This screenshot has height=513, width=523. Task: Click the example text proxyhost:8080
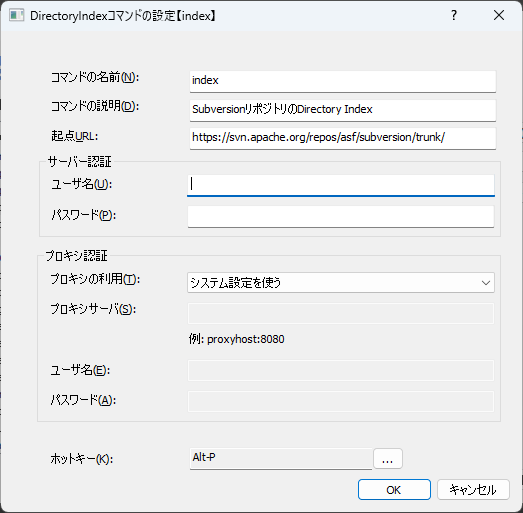(x=246, y=339)
